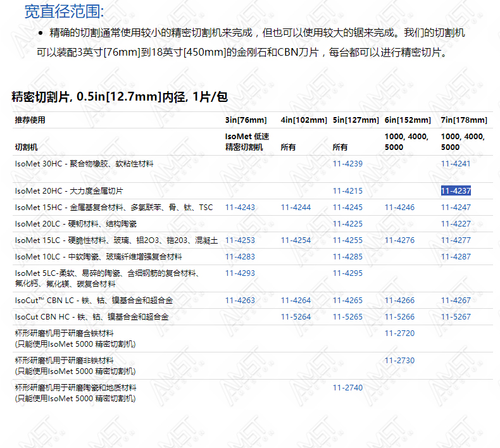Open 11-5265 IsoCut CBN HC link
Screen dimensions: 500x448
tap(347, 317)
